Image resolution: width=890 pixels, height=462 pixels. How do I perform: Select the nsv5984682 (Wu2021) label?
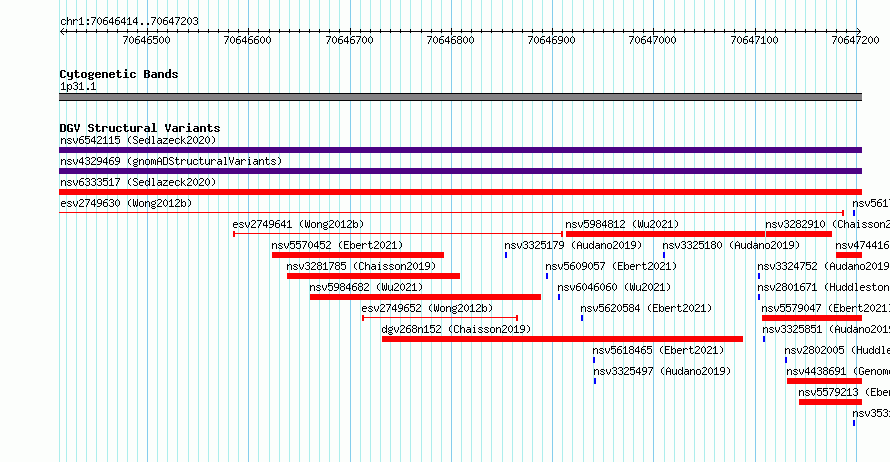[x=366, y=287]
